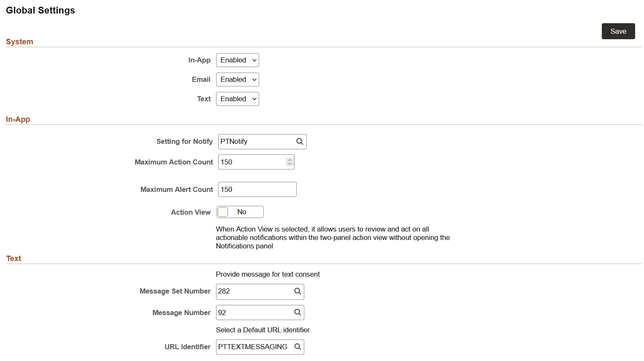This screenshot has height=361, width=644.
Task: Click the Maximum Alert Count field
Action: 257,189
